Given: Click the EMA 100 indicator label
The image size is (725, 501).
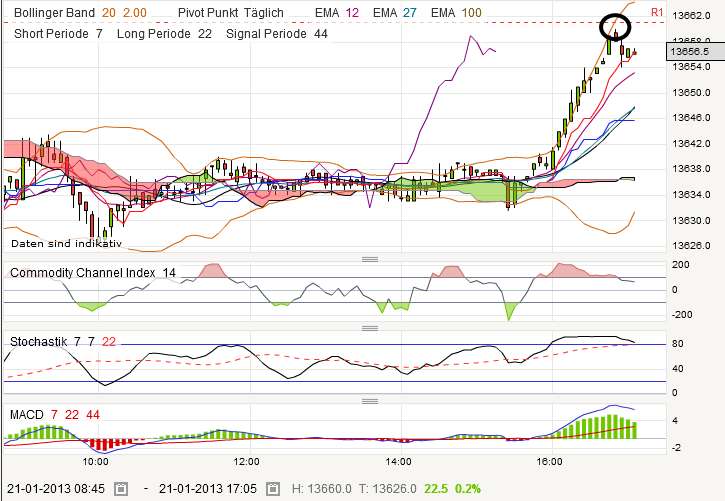Looking at the screenshot, I should click(456, 13).
